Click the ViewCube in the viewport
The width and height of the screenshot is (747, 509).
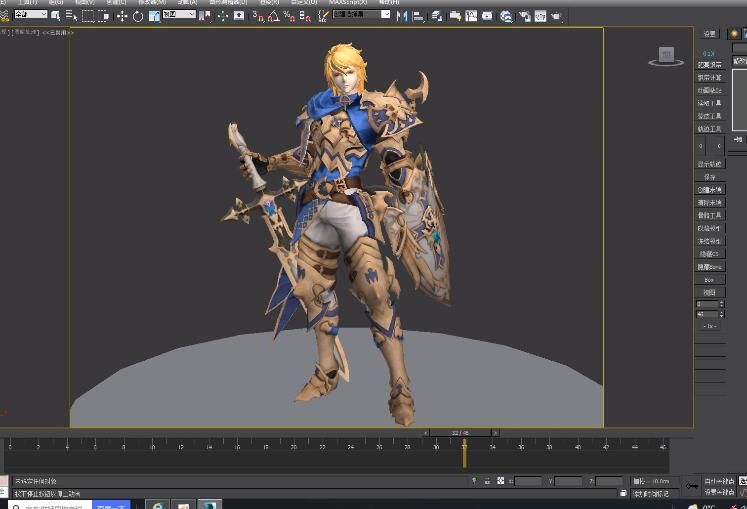point(666,56)
